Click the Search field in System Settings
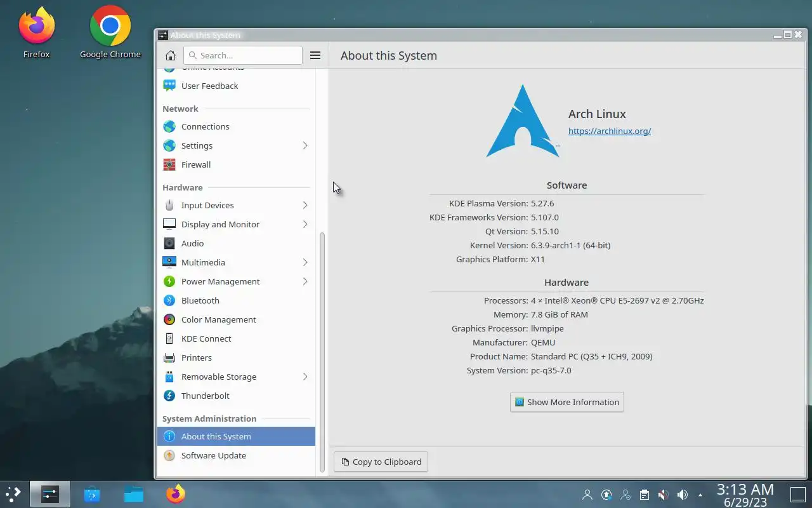The height and width of the screenshot is (508, 812). [x=243, y=55]
